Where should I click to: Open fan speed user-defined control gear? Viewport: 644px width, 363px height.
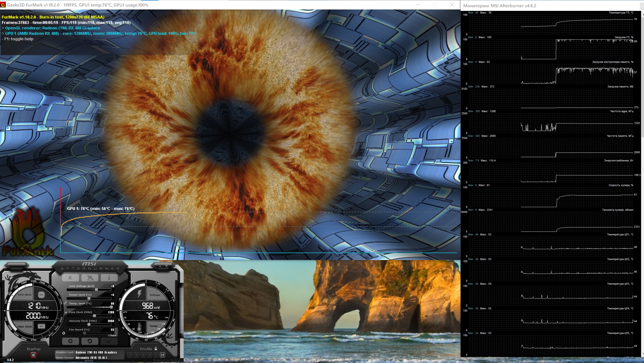coord(64,333)
